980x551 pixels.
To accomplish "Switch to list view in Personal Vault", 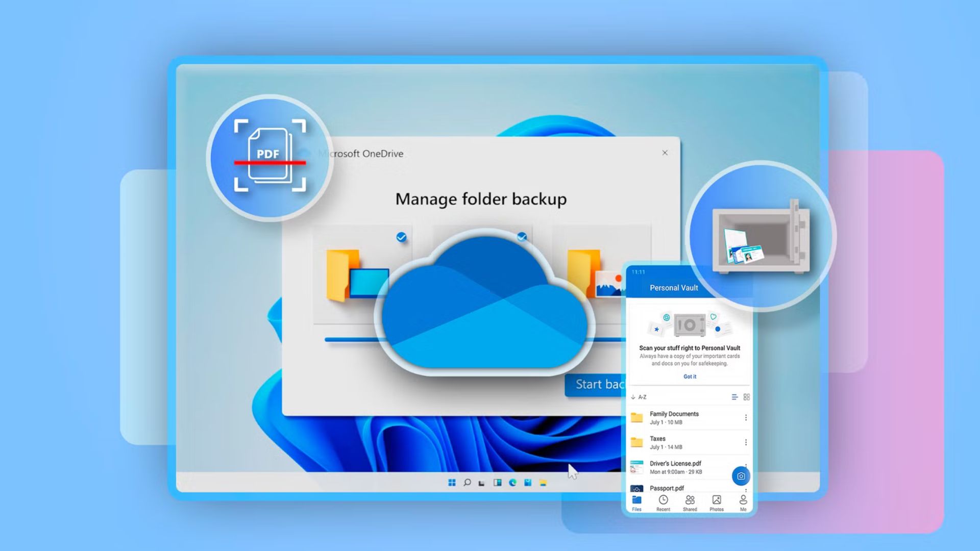I will 734,397.
